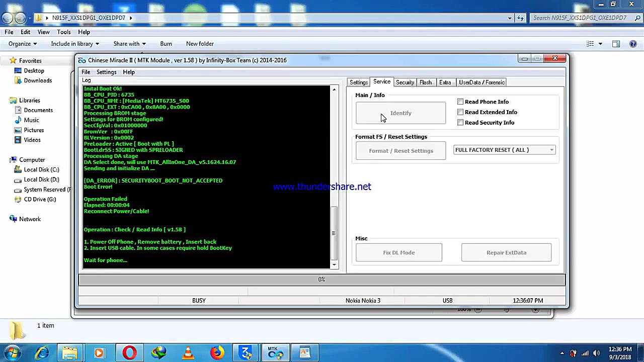Image resolution: width=644 pixels, height=362 pixels.
Task: Open File menu in Chinese Miracle
Action: coord(86,72)
